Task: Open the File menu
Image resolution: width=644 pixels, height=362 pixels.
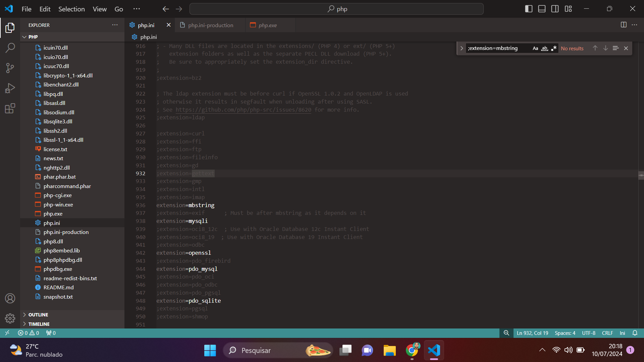Action: 26,9
